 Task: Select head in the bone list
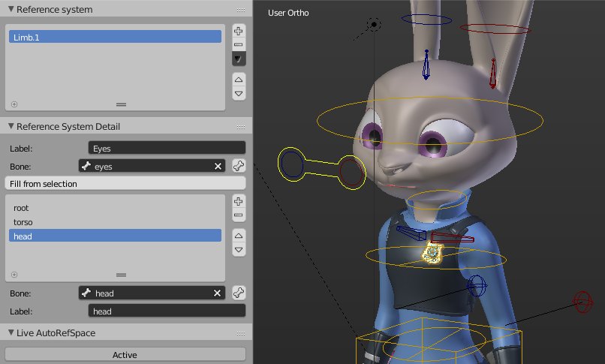[x=115, y=236]
